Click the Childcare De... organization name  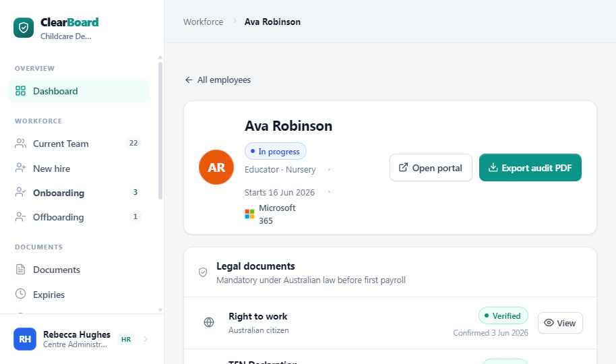coord(65,36)
